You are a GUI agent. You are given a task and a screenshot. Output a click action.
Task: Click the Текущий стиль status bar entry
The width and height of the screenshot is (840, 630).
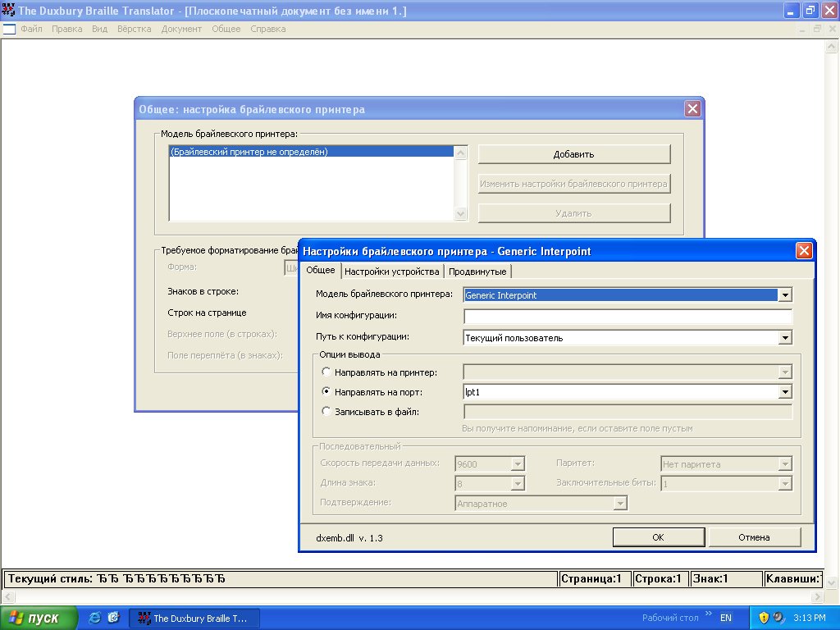pos(281,578)
